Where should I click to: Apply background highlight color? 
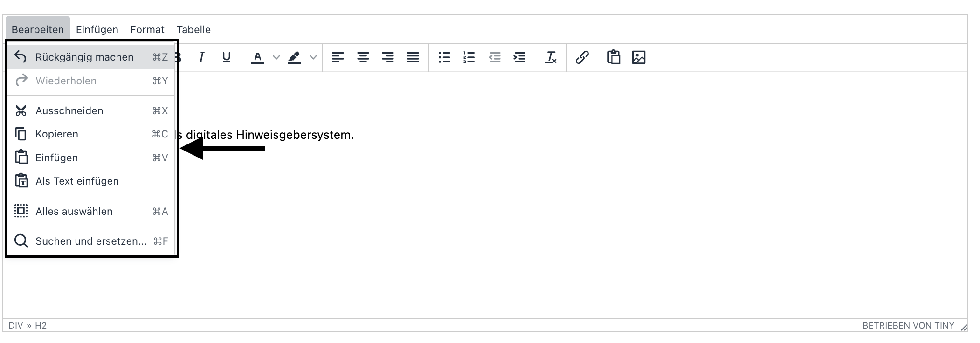click(294, 57)
